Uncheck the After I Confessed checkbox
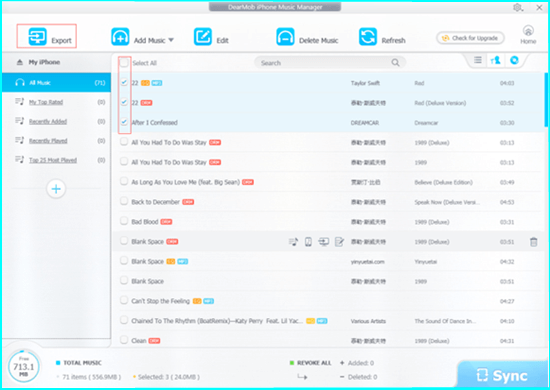Viewport: 550px width, 390px height. click(x=124, y=122)
